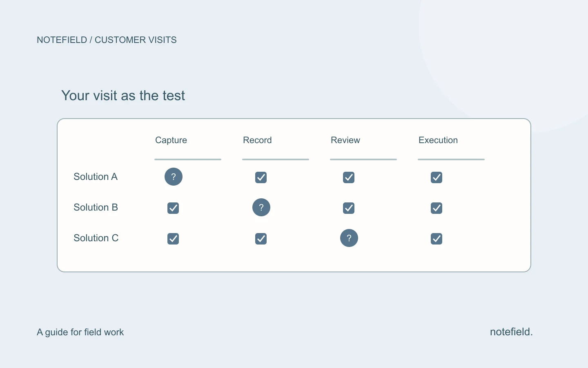Toggle the Solution A Record checkbox
The height and width of the screenshot is (368, 588).
[261, 177]
